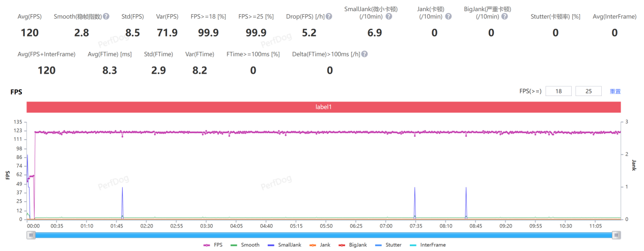The width and height of the screenshot is (644, 251).
Task: Click the Drop(FPS) value 5.2
Action: click(x=309, y=33)
